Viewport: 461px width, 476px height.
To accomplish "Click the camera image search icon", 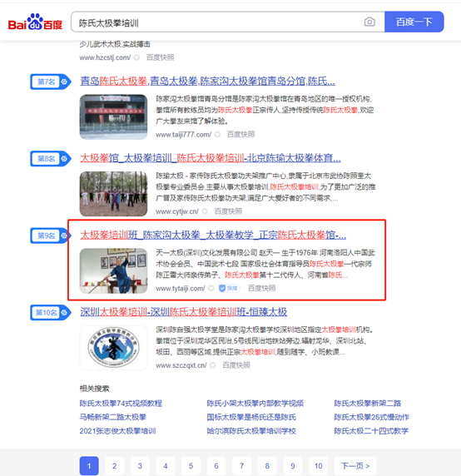I will pos(369,22).
